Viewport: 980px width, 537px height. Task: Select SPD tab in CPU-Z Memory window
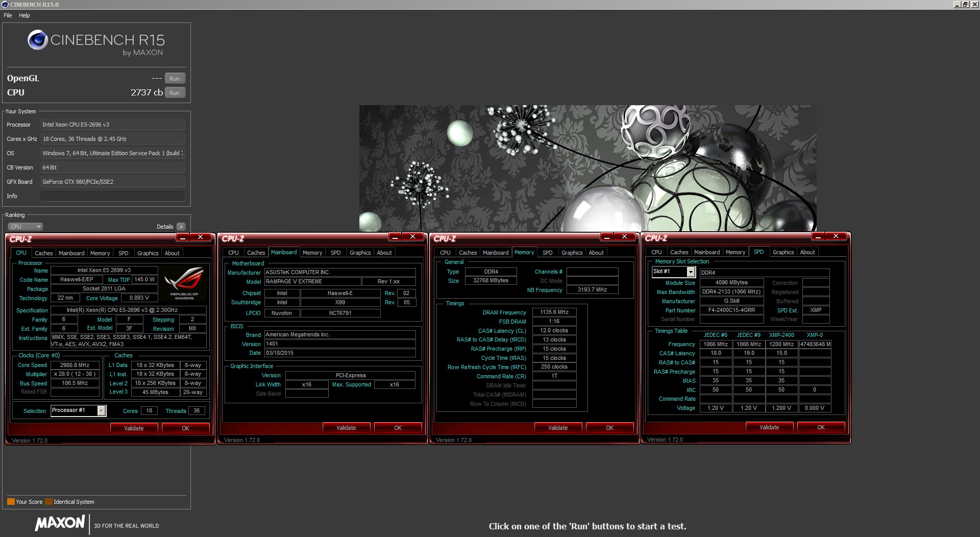[x=548, y=253]
